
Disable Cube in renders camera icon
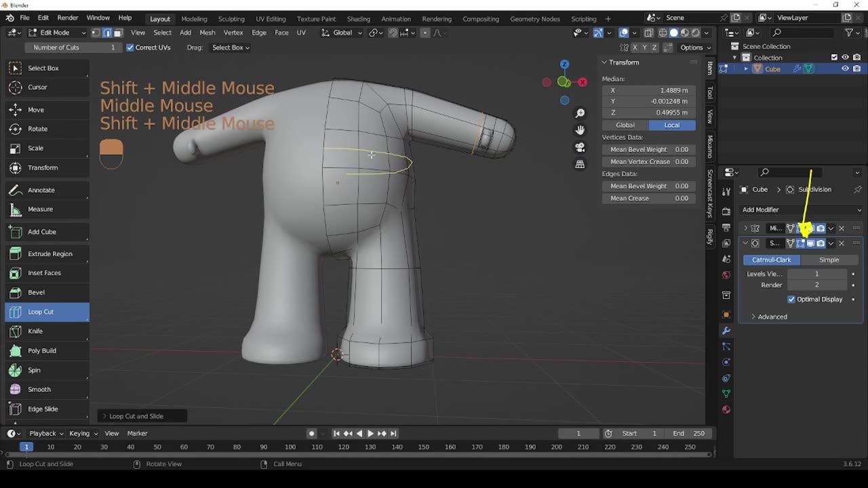(856, 68)
